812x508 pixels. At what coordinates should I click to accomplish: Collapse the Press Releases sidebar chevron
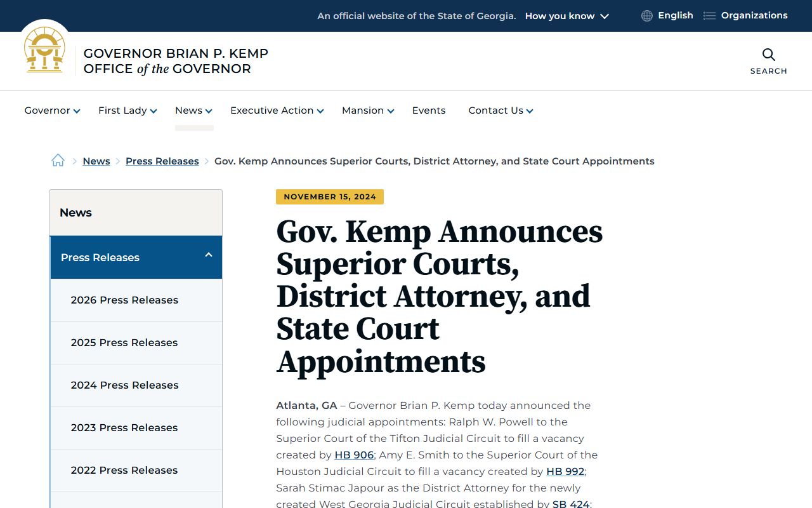point(208,255)
